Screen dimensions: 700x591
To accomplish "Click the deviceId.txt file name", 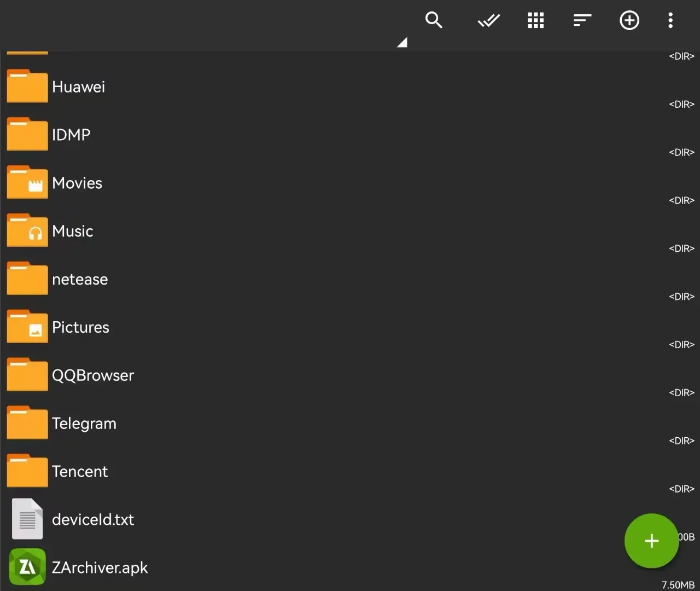I will tap(93, 520).
